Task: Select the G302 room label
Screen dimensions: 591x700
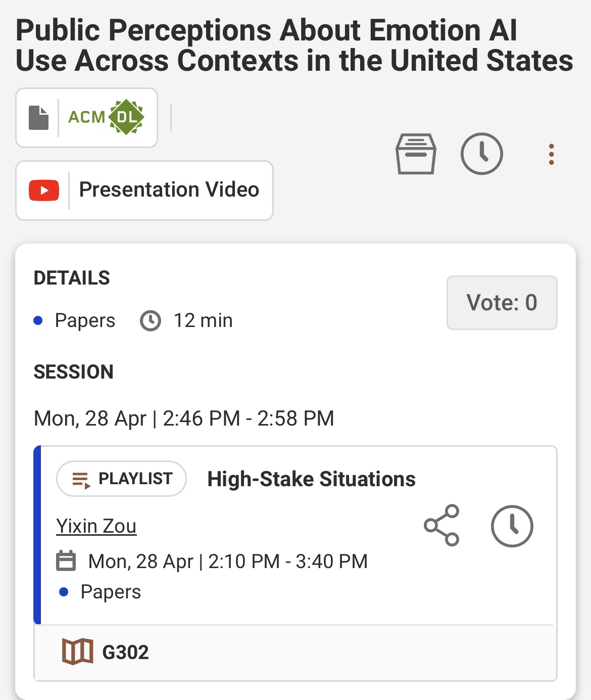Action: click(125, 652)
